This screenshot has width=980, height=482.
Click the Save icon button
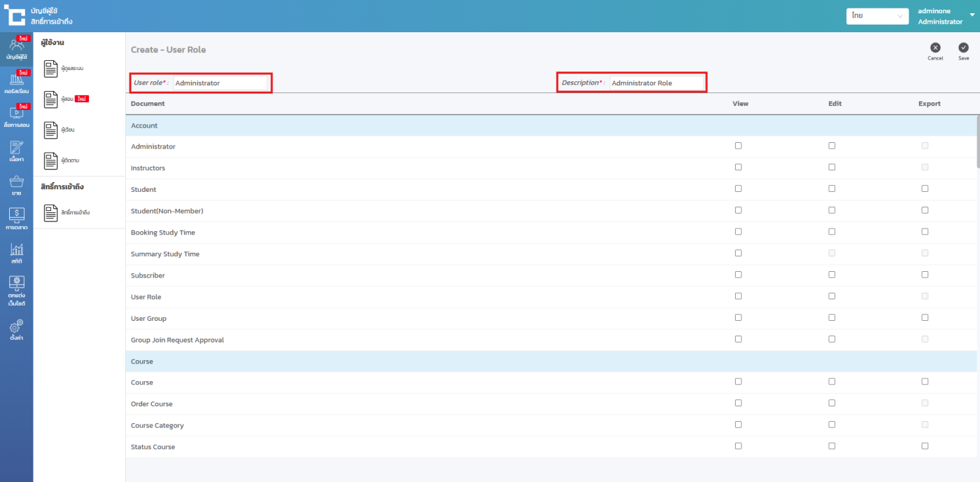tap(963, 48)
